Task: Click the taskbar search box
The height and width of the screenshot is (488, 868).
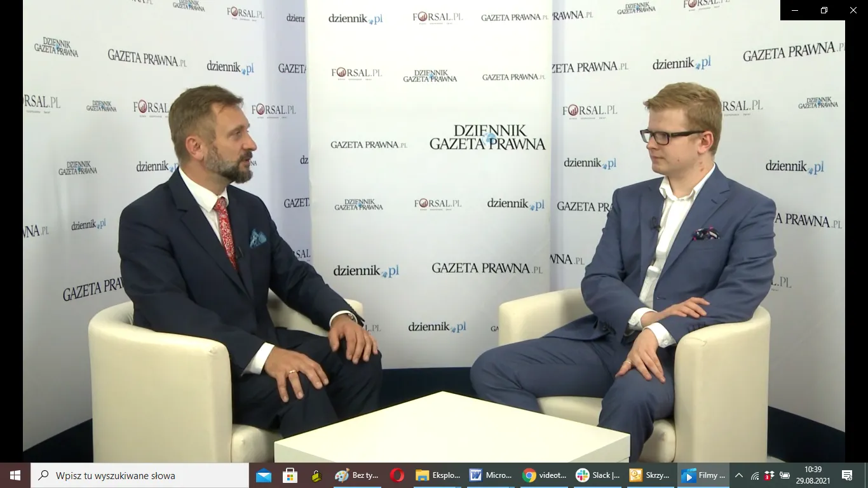Action: (140, 475)
